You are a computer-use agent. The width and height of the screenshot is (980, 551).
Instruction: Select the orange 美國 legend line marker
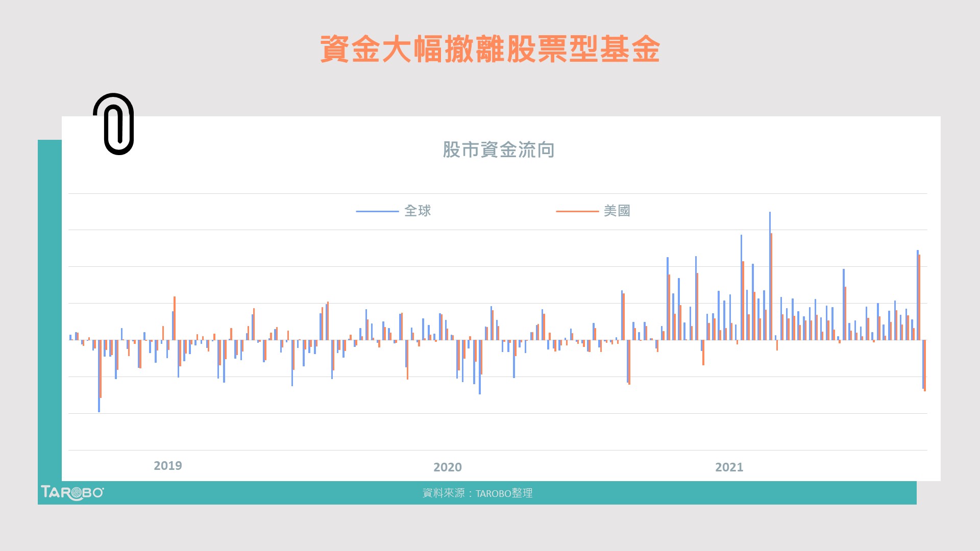click(x=576, y=211)
